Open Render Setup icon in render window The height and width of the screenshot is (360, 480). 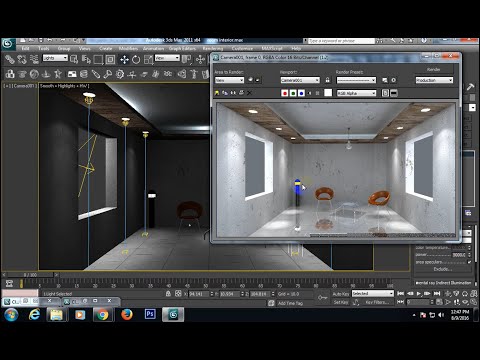tap(385, 80)
